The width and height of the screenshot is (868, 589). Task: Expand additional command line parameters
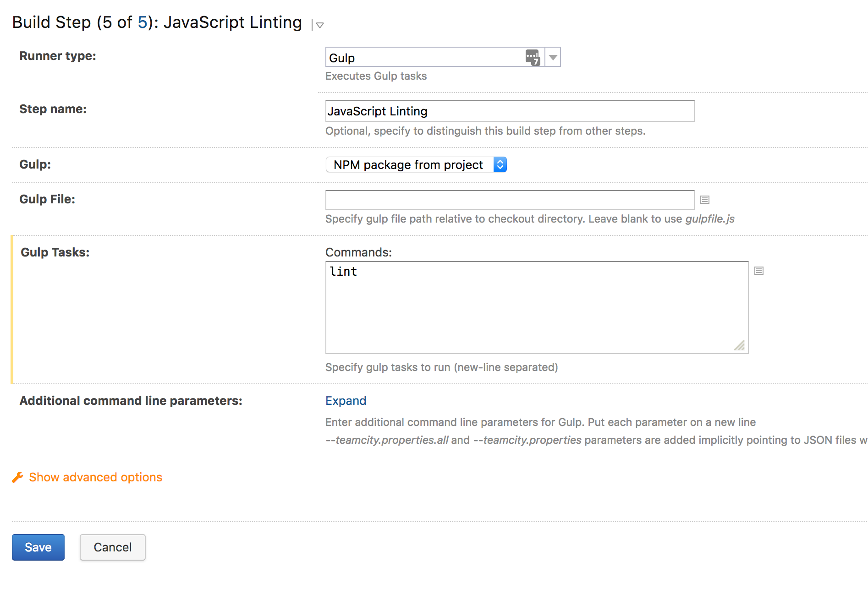(x=346, y=401)
